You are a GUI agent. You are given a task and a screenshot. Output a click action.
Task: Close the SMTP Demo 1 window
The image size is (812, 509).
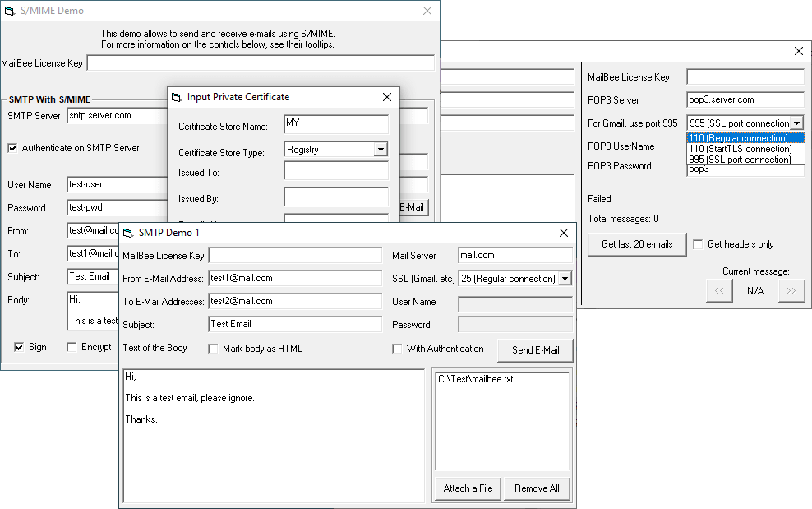(563, 234)
